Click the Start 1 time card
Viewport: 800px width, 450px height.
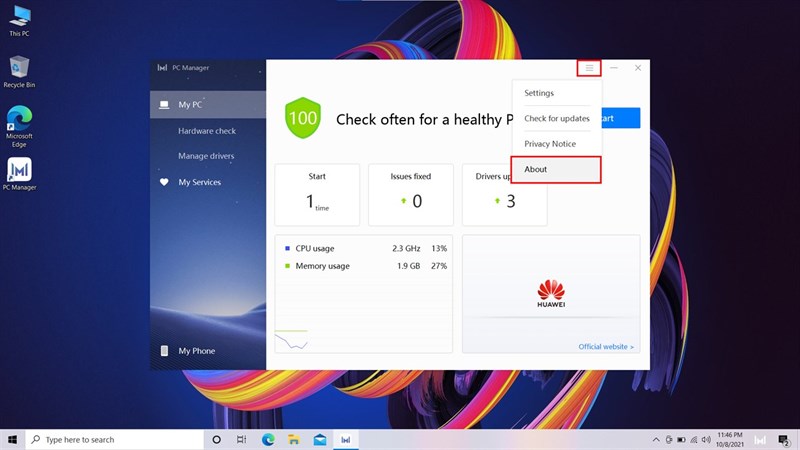pos(317,195)
